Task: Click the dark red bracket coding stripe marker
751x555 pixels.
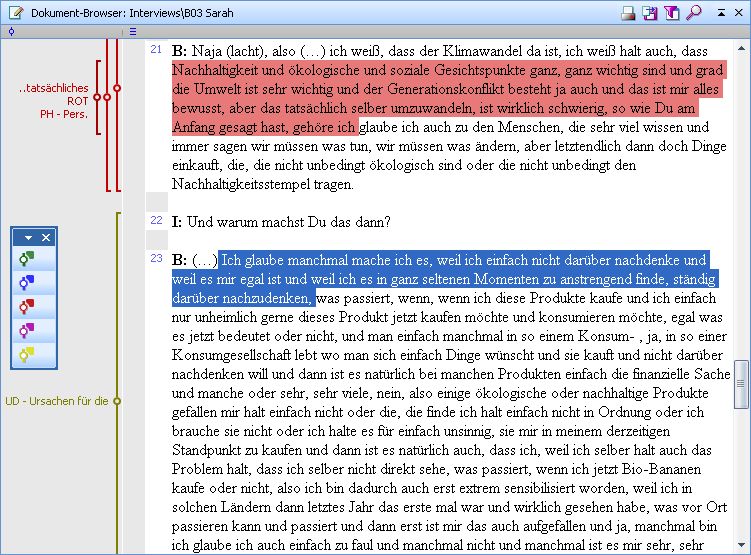Action: coord(97,97)
